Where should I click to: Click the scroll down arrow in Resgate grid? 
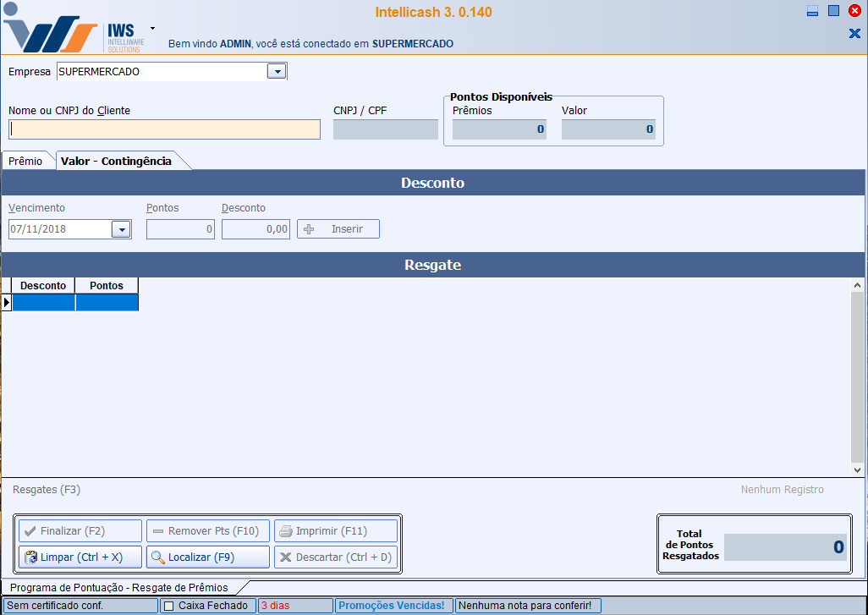tap(857, 469)
